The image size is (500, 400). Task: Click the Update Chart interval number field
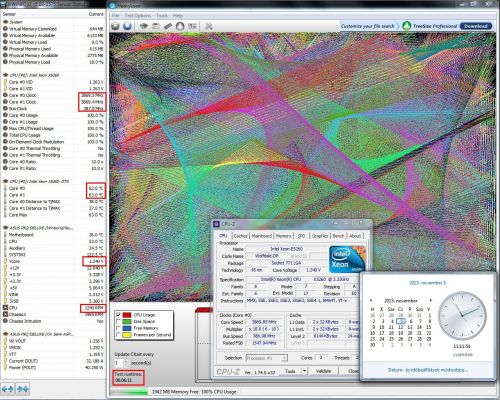(x=119, y=363)
